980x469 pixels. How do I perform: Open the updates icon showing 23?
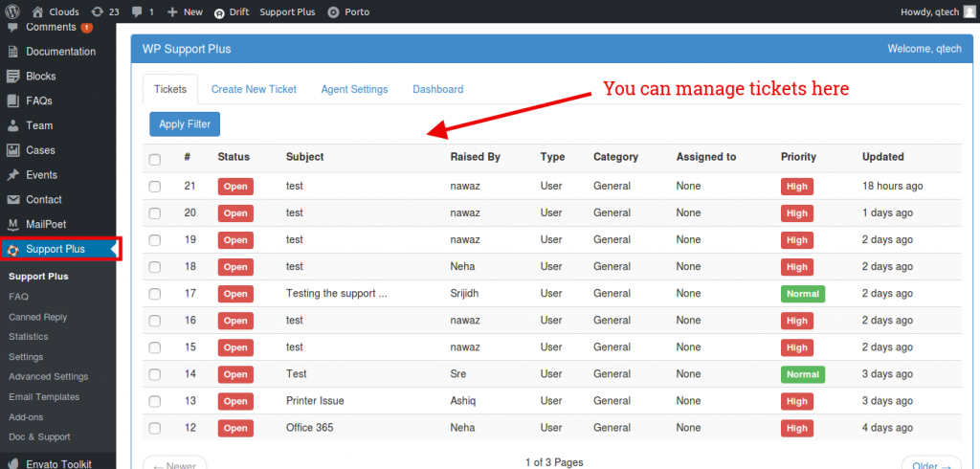[x=97, y=11]
